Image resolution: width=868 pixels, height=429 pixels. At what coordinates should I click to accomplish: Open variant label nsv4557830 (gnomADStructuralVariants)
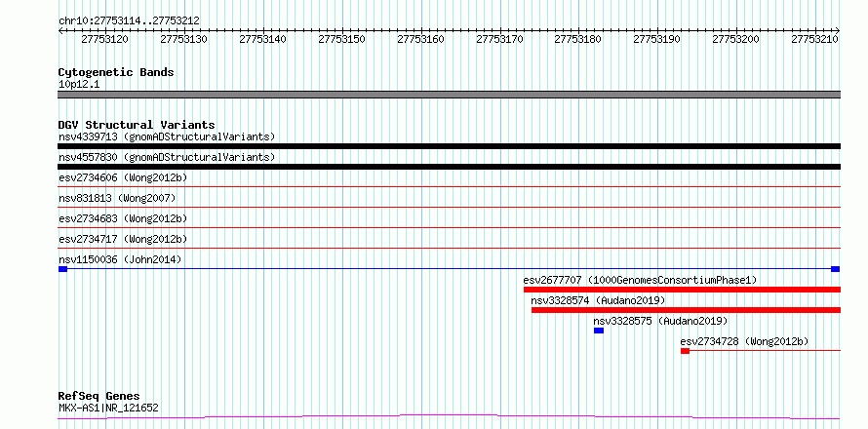[x=167, y=157]
